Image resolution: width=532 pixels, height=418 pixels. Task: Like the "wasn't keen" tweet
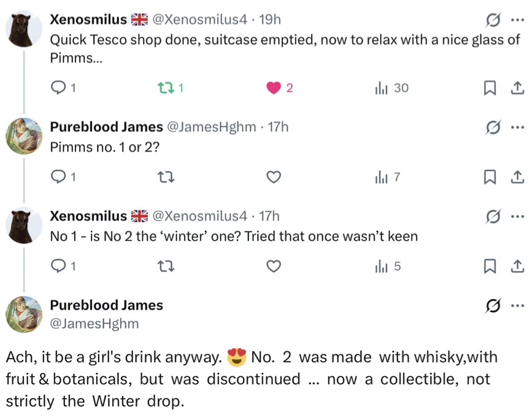pos(274,267)
